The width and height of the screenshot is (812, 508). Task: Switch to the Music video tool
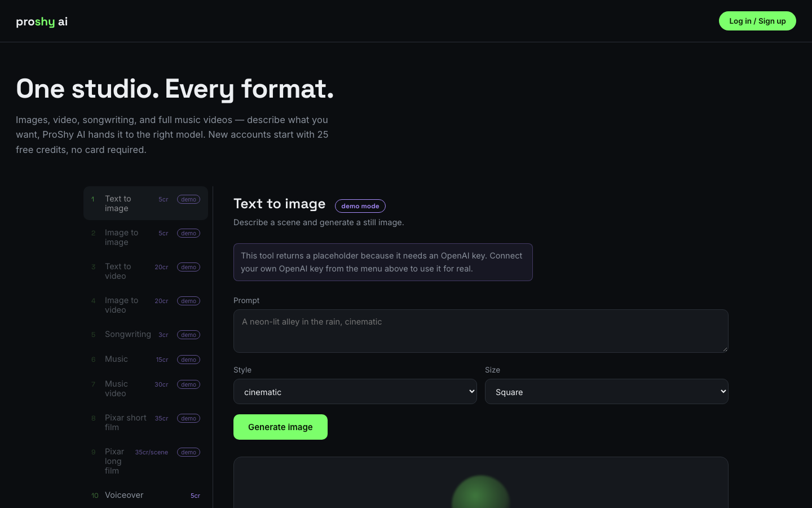pyautogui.click(x=145, y=388)
